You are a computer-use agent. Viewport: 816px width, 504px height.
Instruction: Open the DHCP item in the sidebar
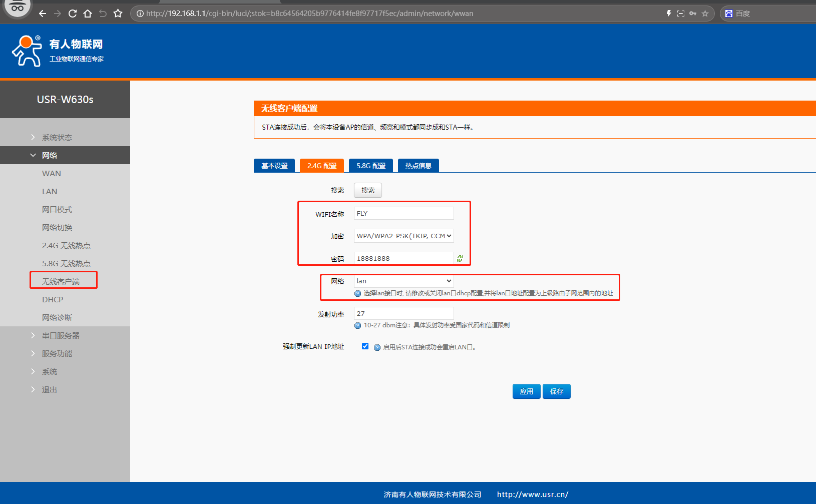point(53,299)
